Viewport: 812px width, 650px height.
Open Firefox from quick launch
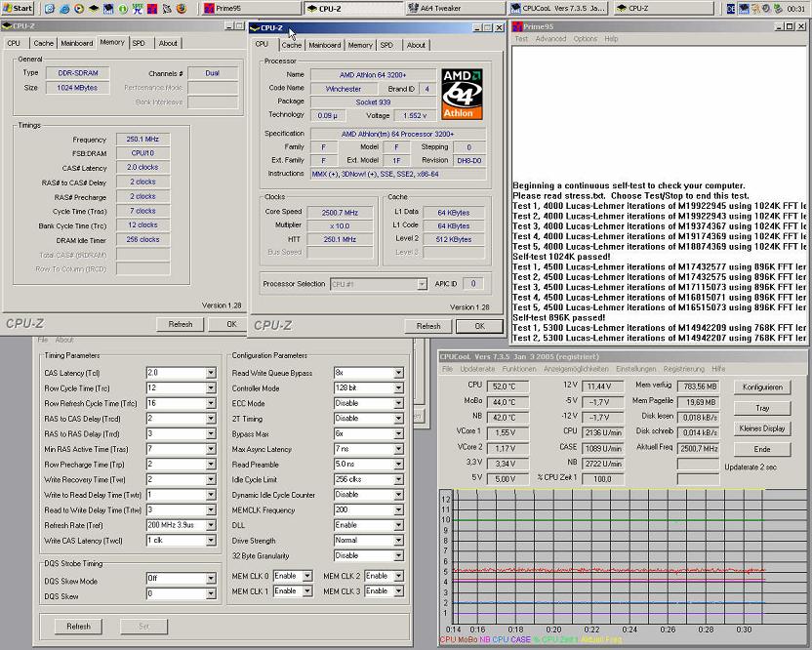point(182,8)
